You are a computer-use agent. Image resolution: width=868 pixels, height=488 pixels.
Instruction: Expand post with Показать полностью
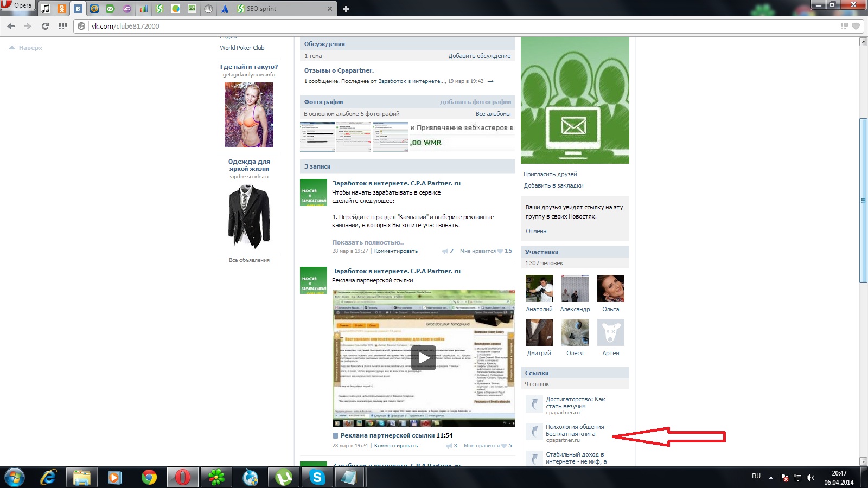coord(368,242)
